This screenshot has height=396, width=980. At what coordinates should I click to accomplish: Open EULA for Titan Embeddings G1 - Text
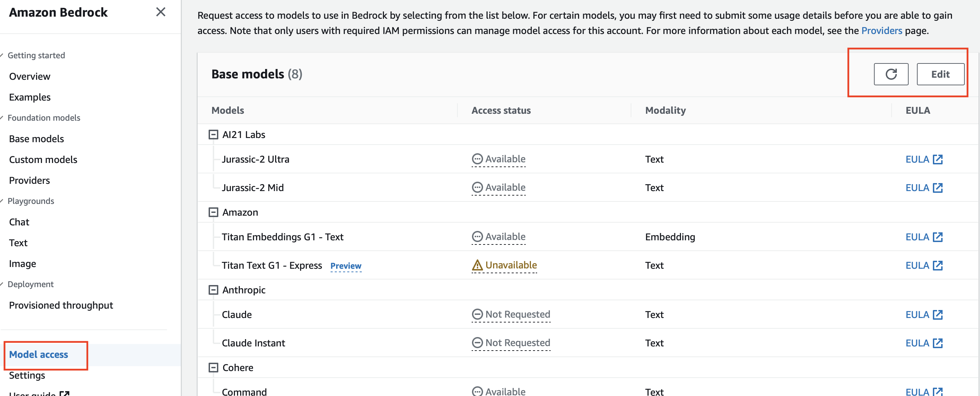click(924, 237)
